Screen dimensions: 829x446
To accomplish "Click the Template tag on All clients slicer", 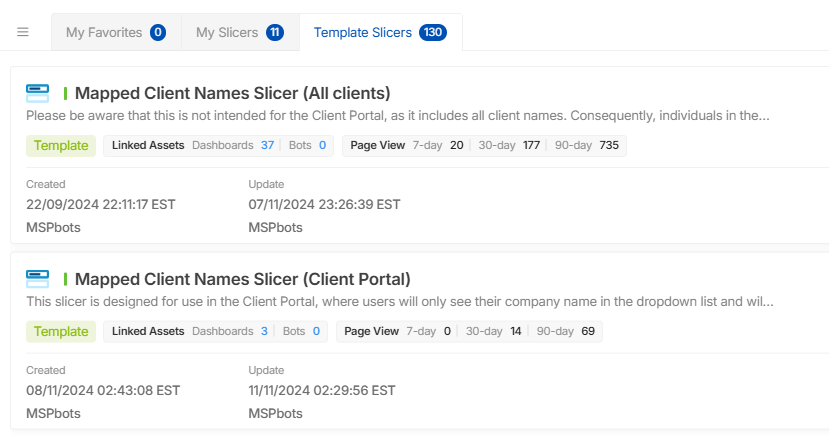I will coord(61,146).
